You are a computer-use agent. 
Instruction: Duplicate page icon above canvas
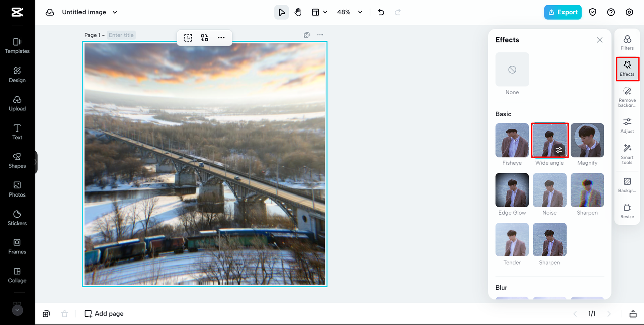(307, 35)
